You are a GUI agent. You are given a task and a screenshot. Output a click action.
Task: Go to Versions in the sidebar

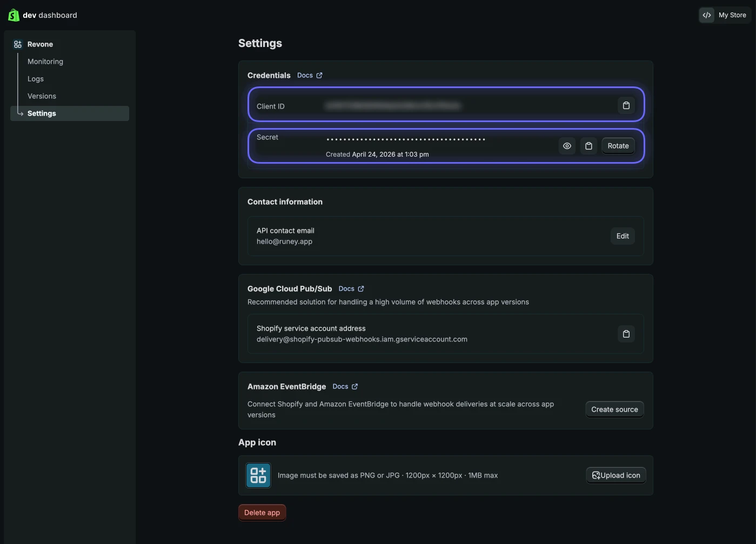point(42,96)
